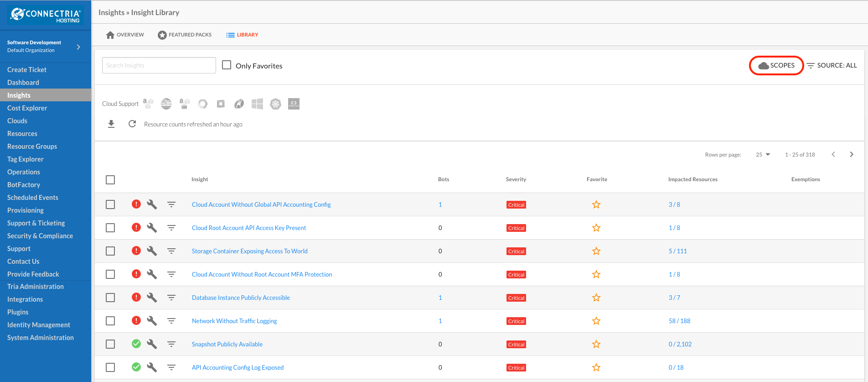Check the Cloud Root Account API Access Key row
Image resolution: width=868 pixels, height=382 pixels.
tap(110, 228)
